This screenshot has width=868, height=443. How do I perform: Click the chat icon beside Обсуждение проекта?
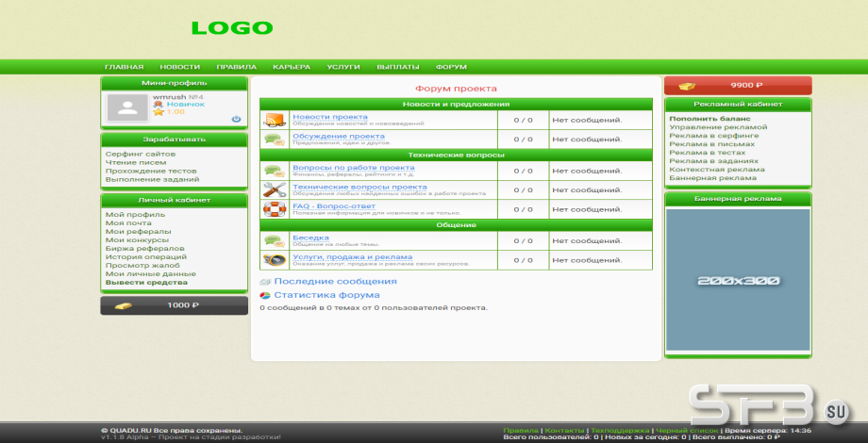(x=275, y=139)
